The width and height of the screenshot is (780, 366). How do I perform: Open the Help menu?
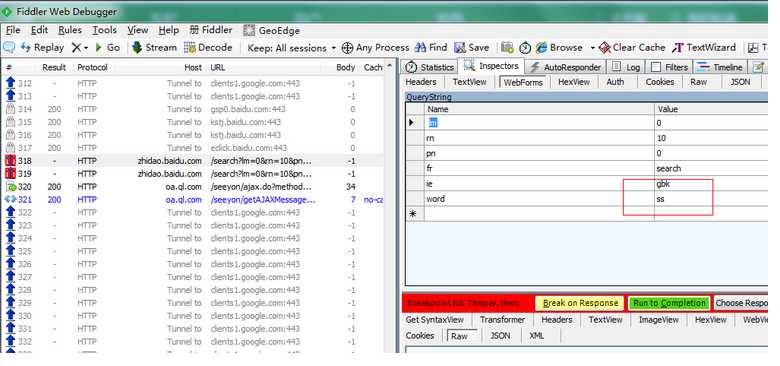point(169,30)
